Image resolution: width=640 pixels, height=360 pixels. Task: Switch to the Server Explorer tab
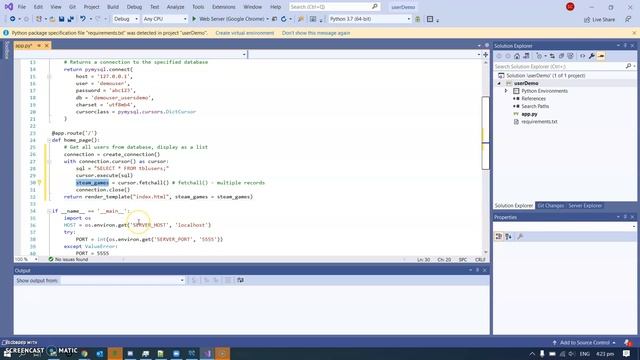click(585, 206)
